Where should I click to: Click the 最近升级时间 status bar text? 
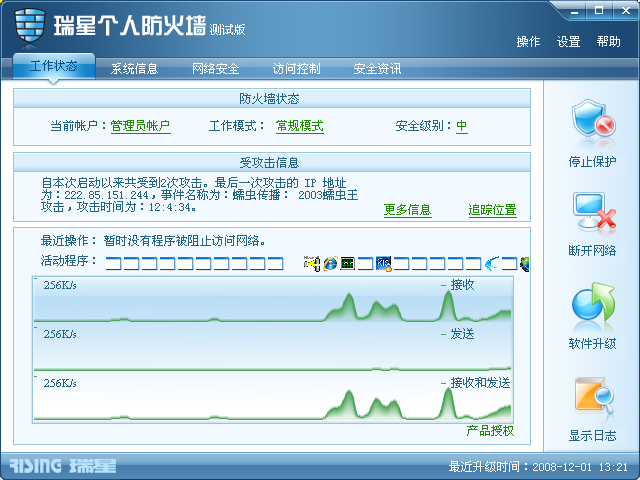pyautogui.click(x=538, y=467)
